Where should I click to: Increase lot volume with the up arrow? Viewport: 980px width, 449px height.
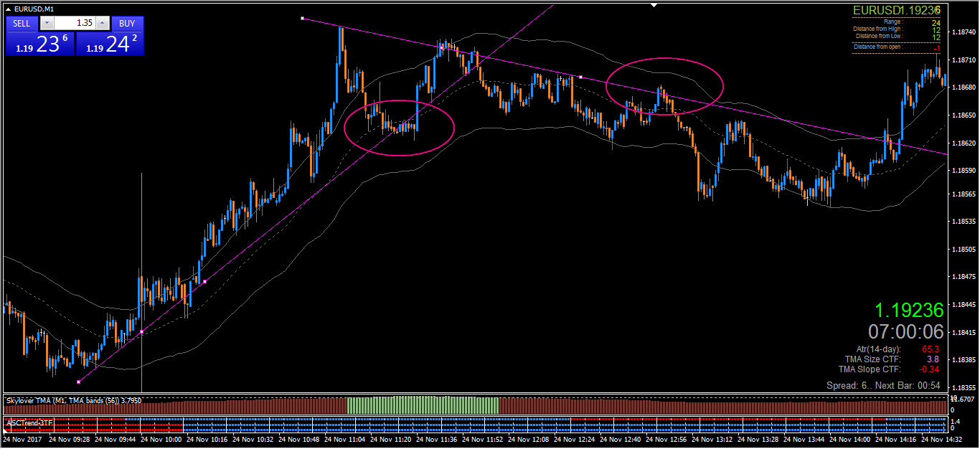[102, 23]
